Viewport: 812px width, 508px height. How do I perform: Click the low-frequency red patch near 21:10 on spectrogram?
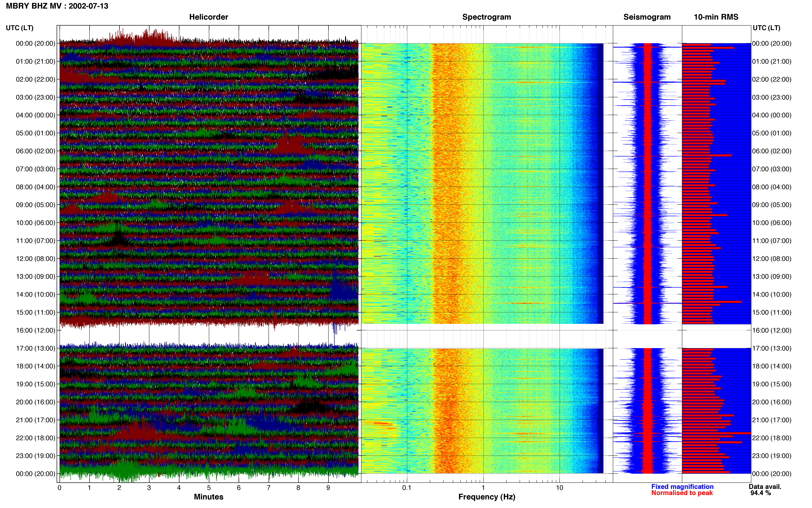pos(378,424)
